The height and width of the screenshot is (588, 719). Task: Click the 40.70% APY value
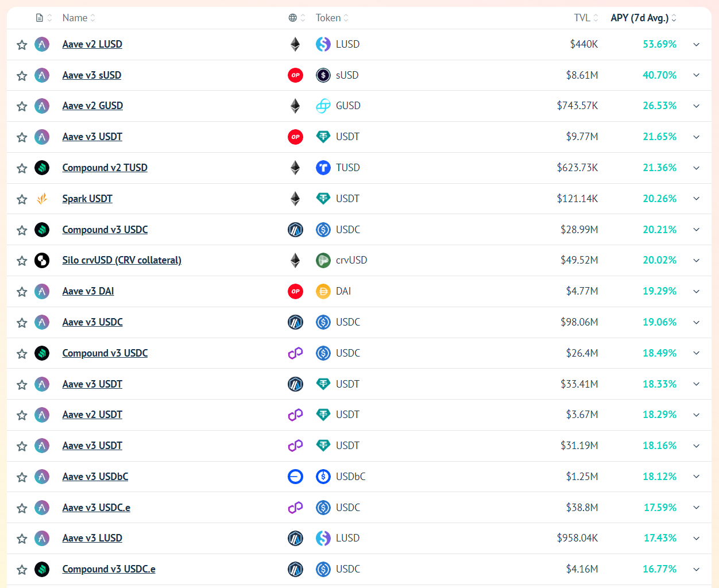[659, 75]
